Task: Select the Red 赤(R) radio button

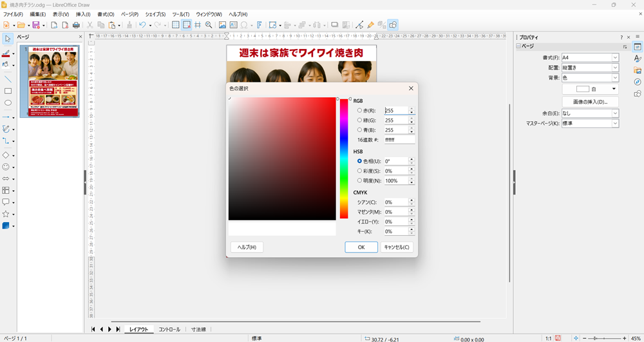Action: tap(359, 110)
